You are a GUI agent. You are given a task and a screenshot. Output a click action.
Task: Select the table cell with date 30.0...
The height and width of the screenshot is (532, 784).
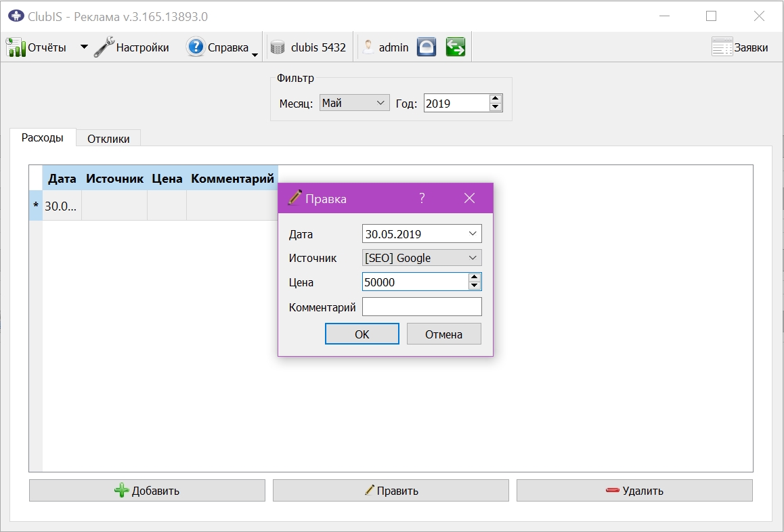[62, 206]
